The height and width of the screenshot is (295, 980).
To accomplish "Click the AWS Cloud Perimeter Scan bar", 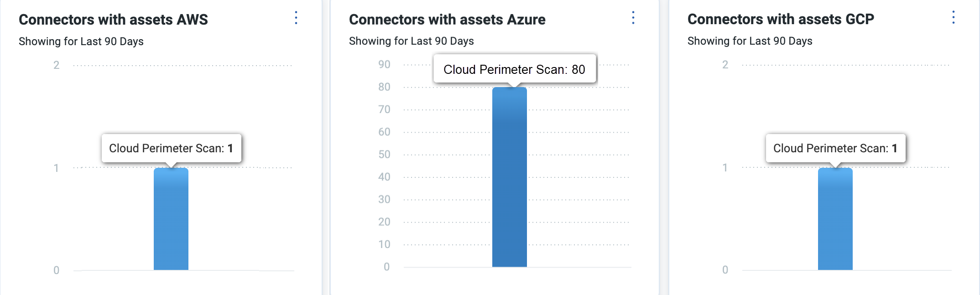I will (x=171, y=219).
